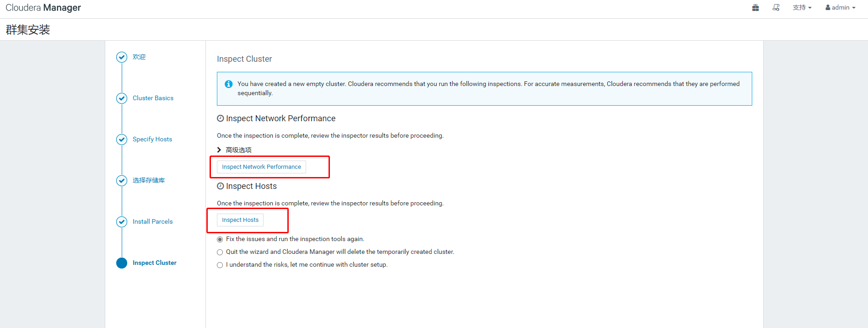The height and width of the screenshot is (328, 868).
Task: Open the 支持 support dropdown menu
Action: click(x=802, y=7)
